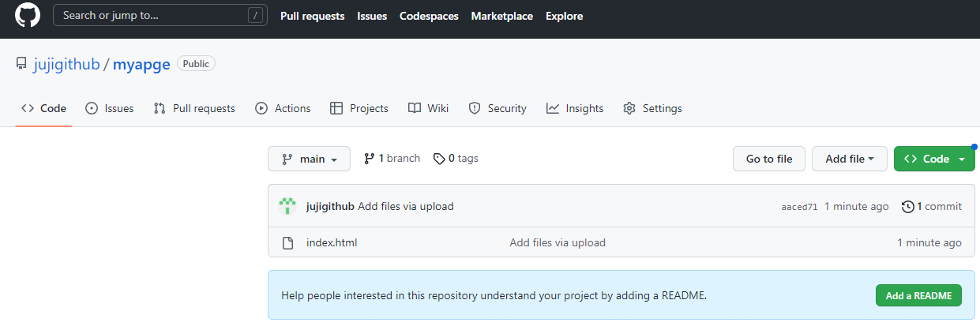Viewport: 980px width, 330px height.
Task: Click the repository book icon beside jujigithub
Action: point(21,64)
